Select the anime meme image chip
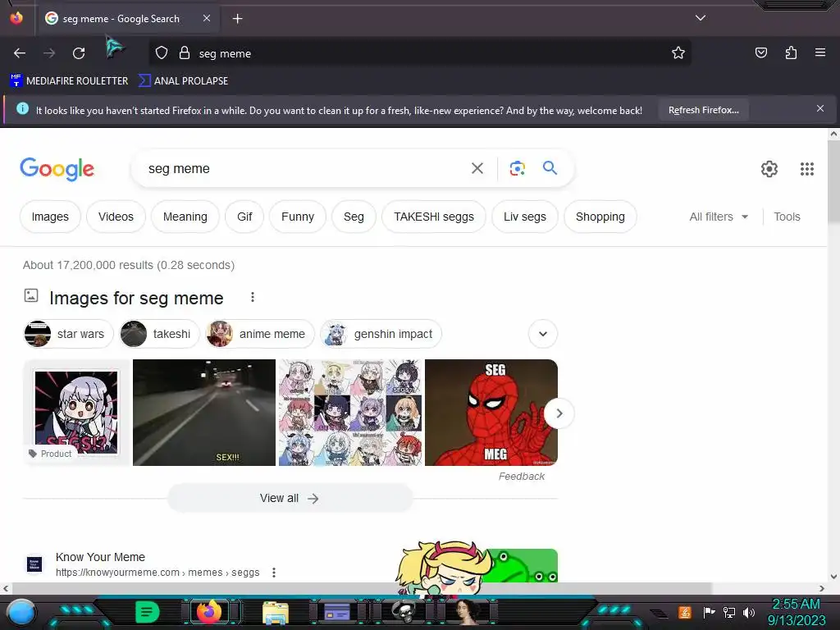This screenshot has width=840, height=630. (259, 335)
